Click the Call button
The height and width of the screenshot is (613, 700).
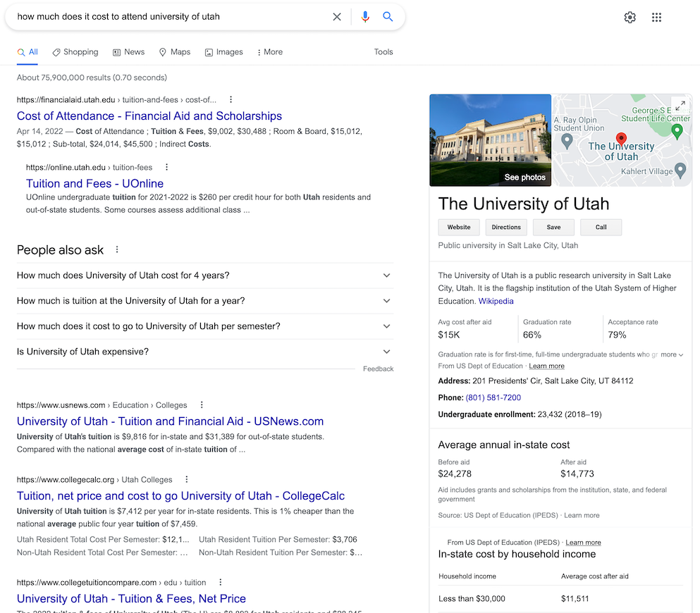(x=601, y=228)
